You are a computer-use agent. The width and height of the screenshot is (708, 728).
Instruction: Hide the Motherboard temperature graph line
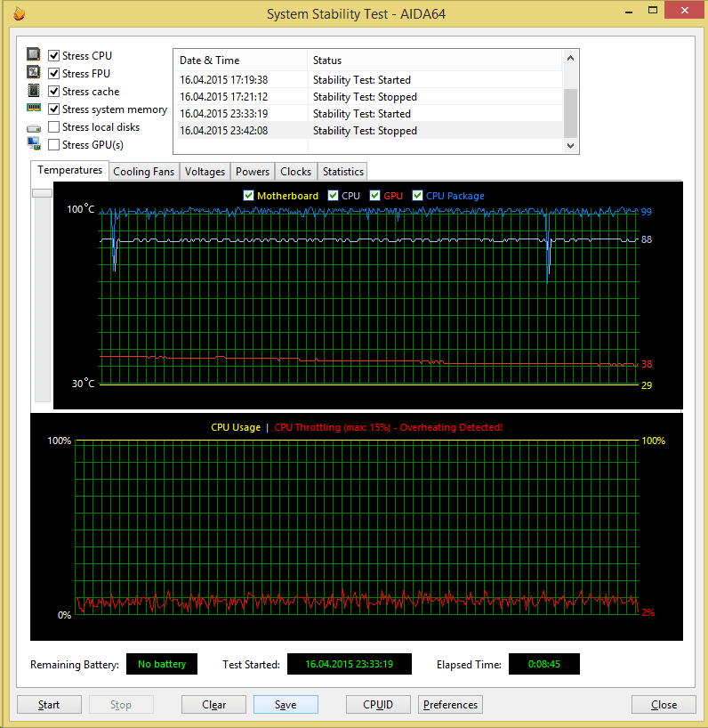tap(248, 196)
